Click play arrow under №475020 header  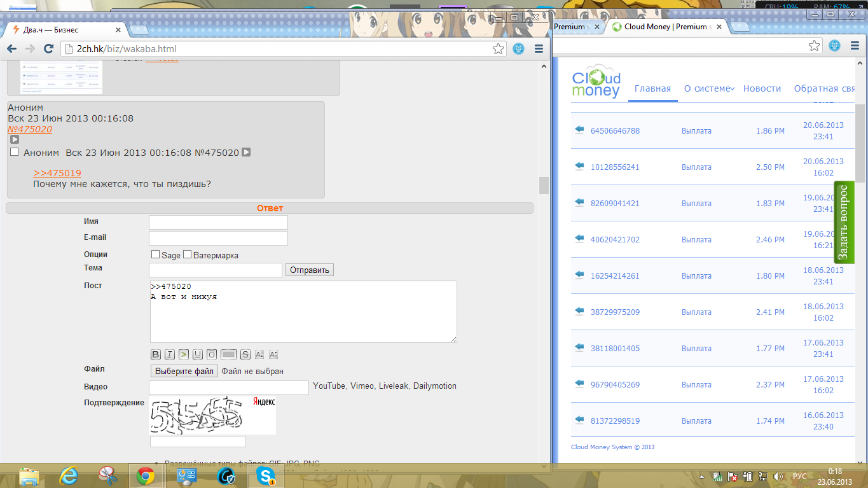click(x=14, y=139)
